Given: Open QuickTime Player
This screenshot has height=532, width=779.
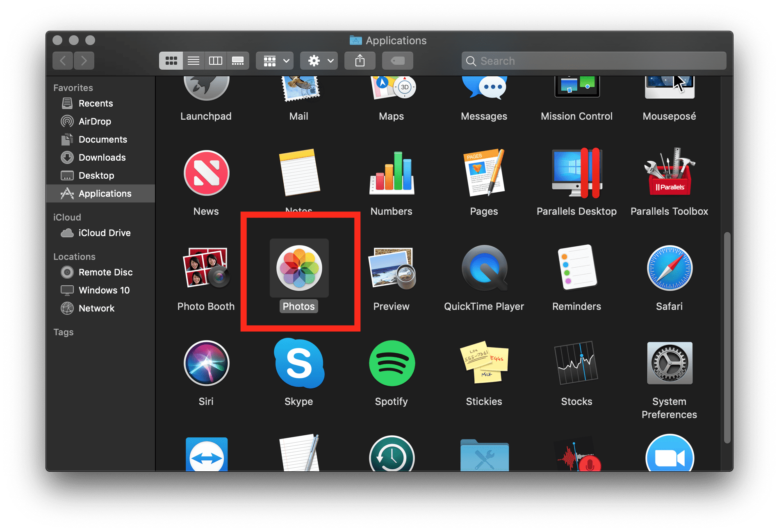Looking at the screenshot, I should pos(484,268).
